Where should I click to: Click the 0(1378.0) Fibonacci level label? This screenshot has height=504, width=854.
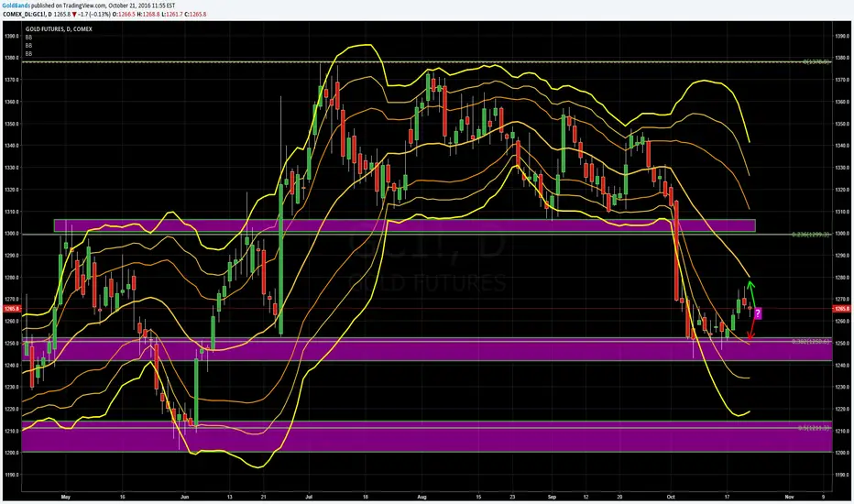(816, 62)
